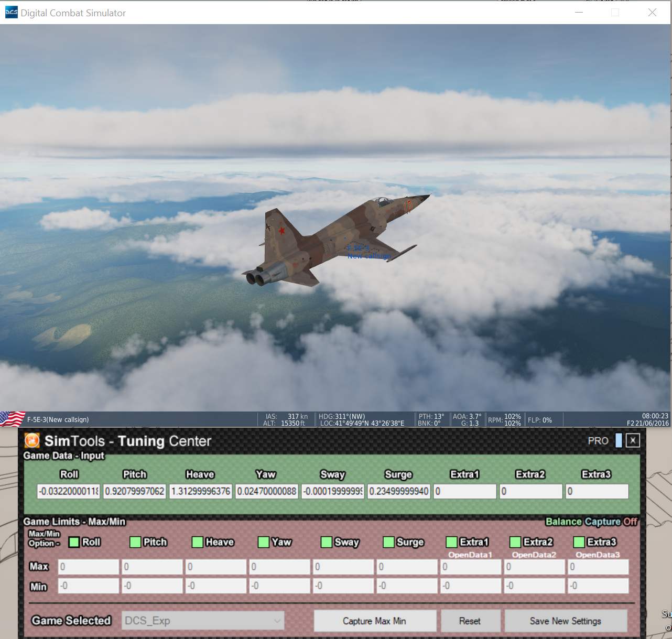Click the IAS 317 kn readout
Image resolution: width=672 pixels, height=639 pixels.
(287, 416)
